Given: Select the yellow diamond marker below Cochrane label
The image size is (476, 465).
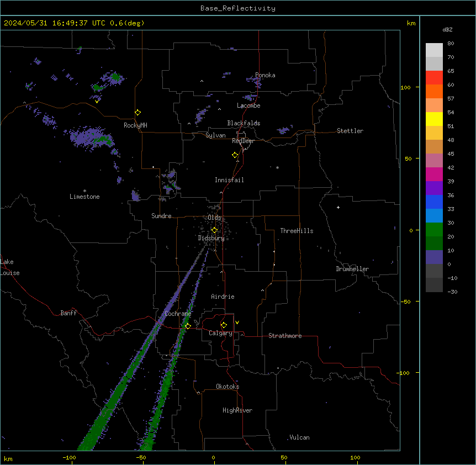Looking at the screenshot, I should point(188,326).
